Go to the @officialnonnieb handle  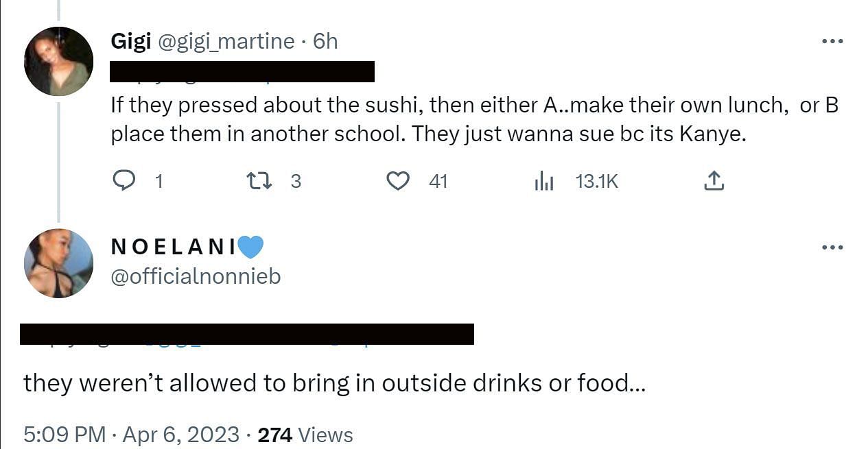[196, 276]
